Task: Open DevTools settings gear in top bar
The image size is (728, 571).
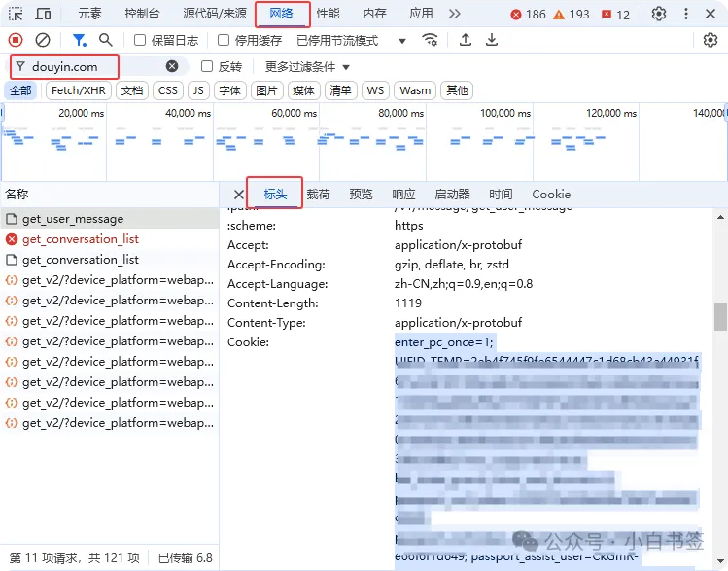Action: click(x=659, y=14)
